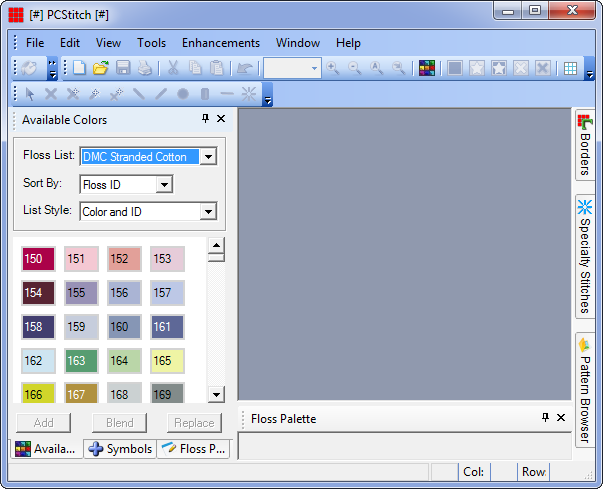
Task: Switch to the Floss P... tab
Action: [193, 449]
